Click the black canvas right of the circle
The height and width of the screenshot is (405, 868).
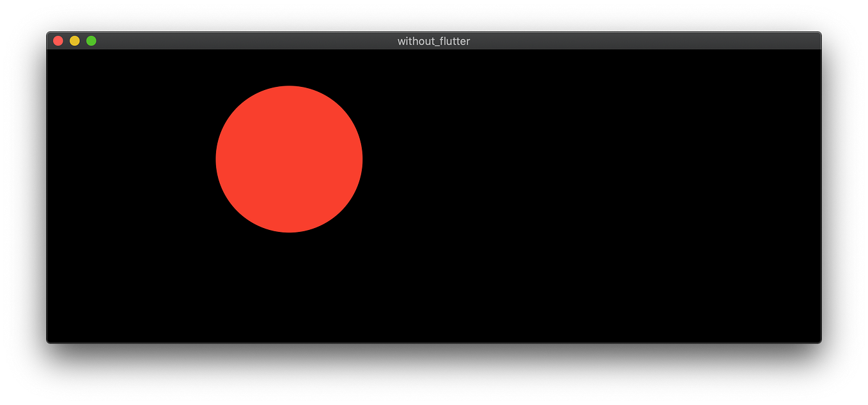click(575, 160)
